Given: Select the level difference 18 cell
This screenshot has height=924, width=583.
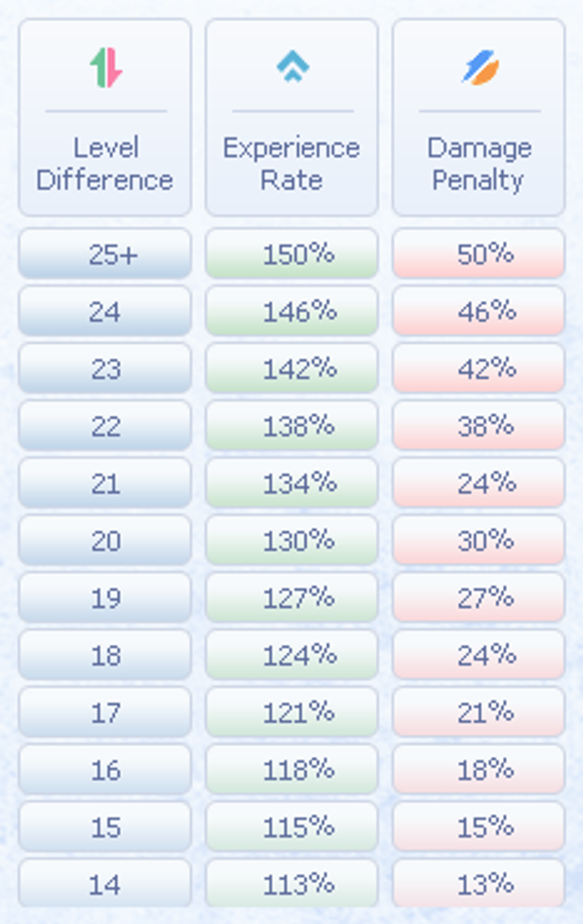Looking at the screenshot, I should pyautogui.click(x=105, y=655).
